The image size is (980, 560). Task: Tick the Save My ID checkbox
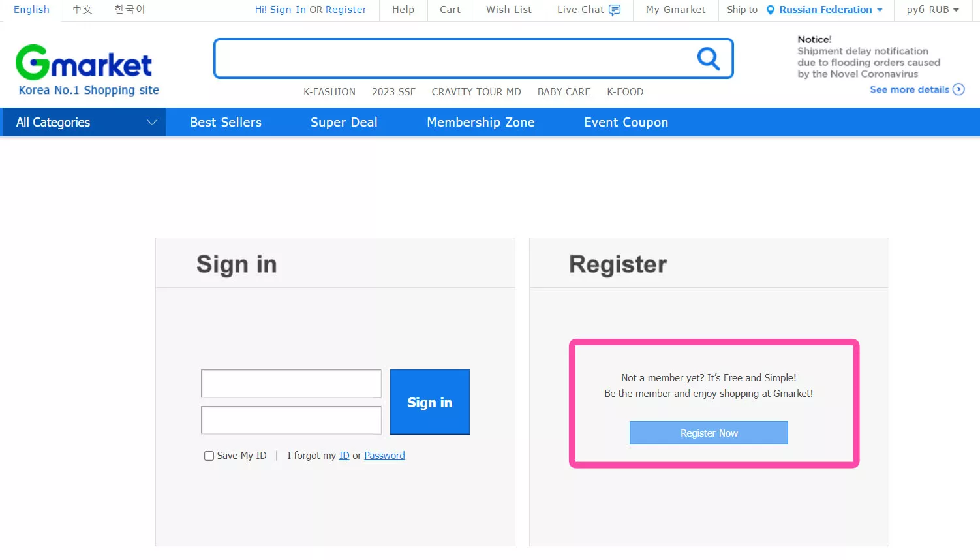click(209, 456)
